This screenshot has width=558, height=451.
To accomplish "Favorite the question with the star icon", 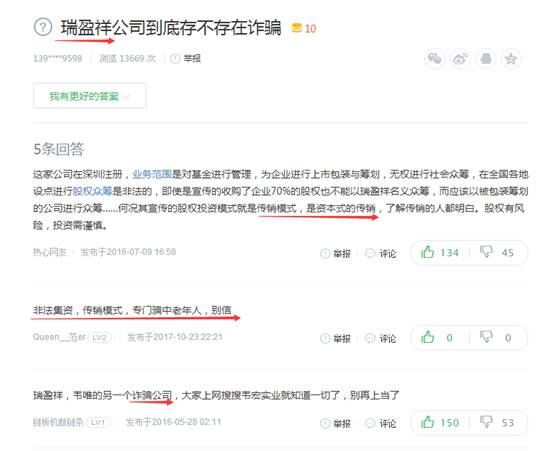I will (x=511, y=58).
